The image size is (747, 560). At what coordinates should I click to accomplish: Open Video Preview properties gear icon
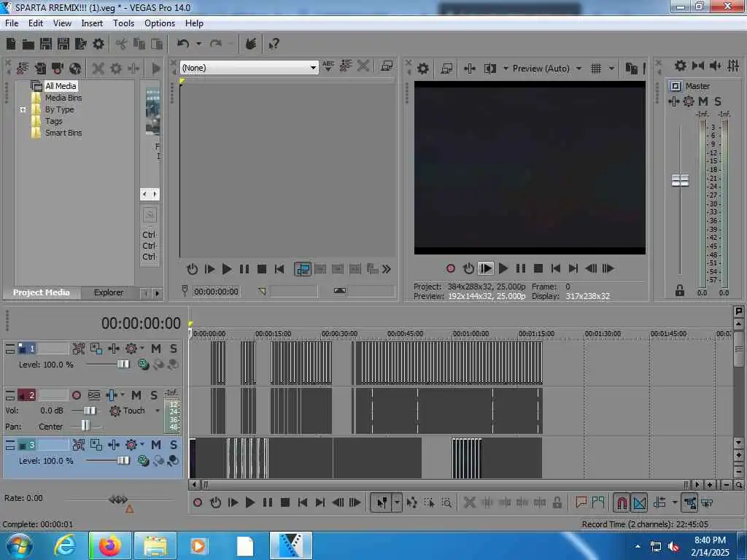pos(423,69)
